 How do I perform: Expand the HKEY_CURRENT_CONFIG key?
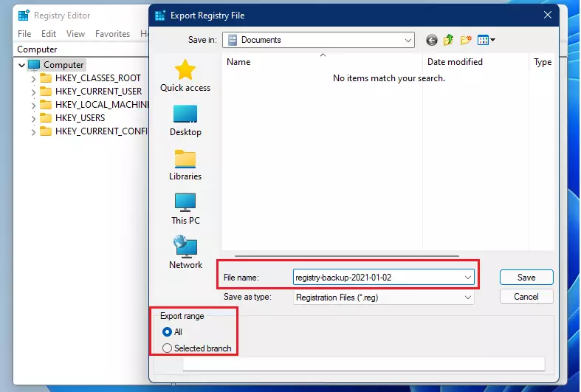tap(33, 132)
